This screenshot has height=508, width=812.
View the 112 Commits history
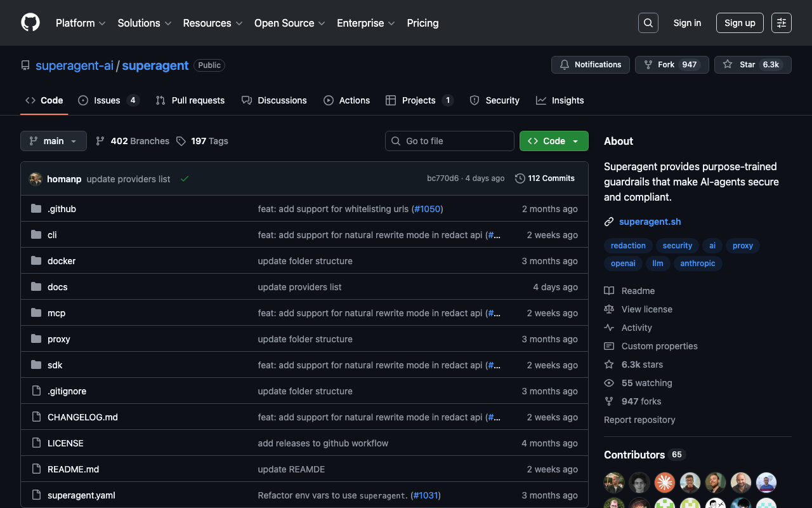[x=545, y=178]
